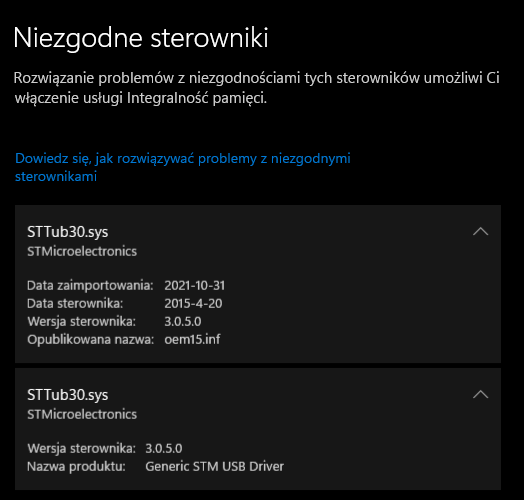Click the Data sterownika label

tap(75, 303)
